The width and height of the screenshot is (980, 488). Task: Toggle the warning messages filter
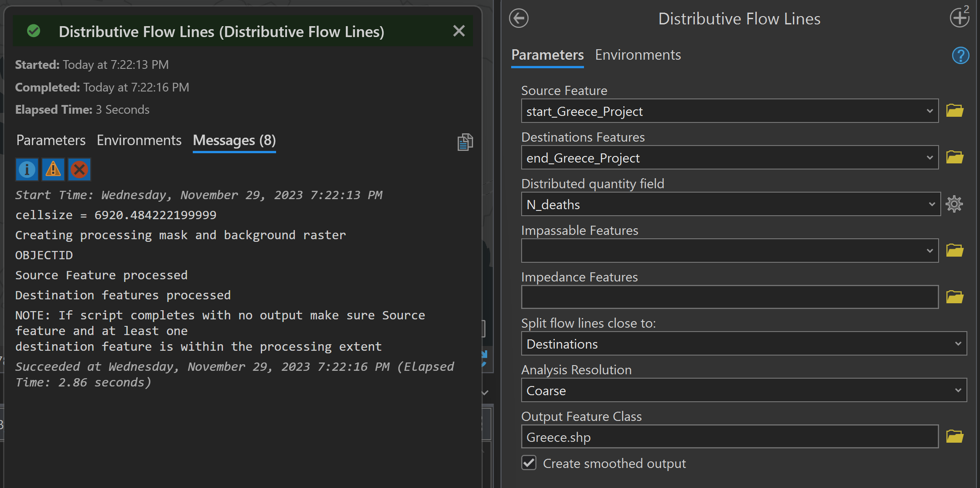[x=53, y=169]
